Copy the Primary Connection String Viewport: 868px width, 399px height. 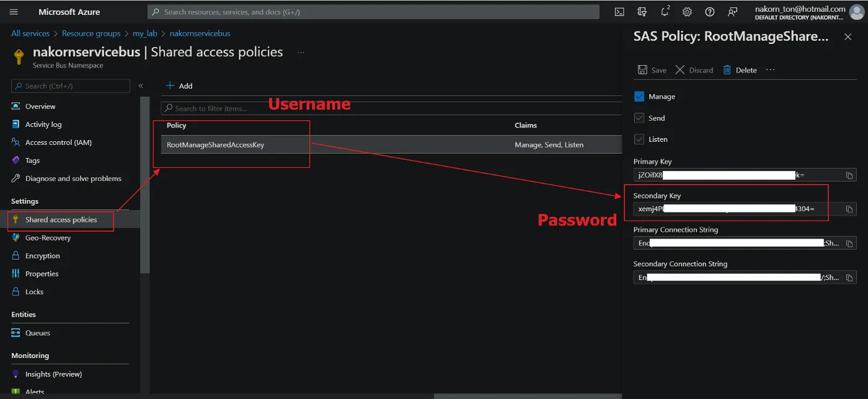[x=849, y=243]
